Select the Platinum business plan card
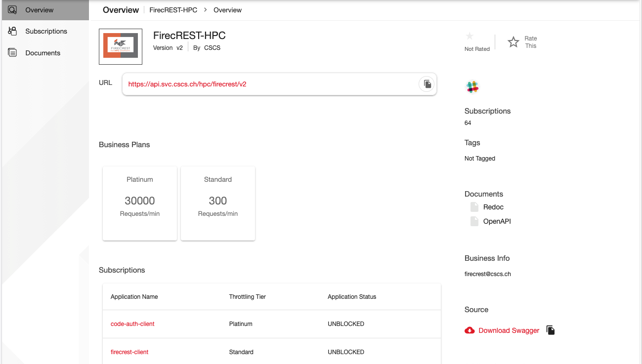The image size is (642, 364). pyautogui.click(x=140, y=203)
